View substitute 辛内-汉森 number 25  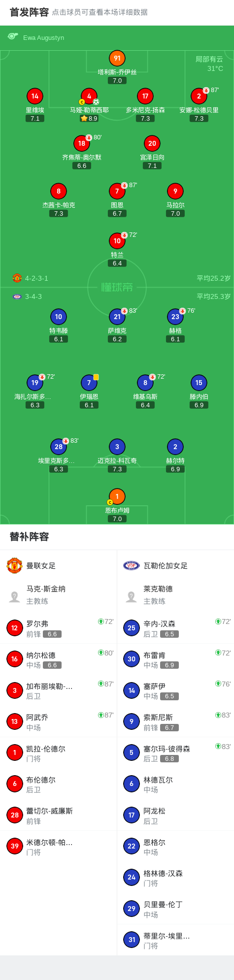pyautogui.click(x=175, y=628)
